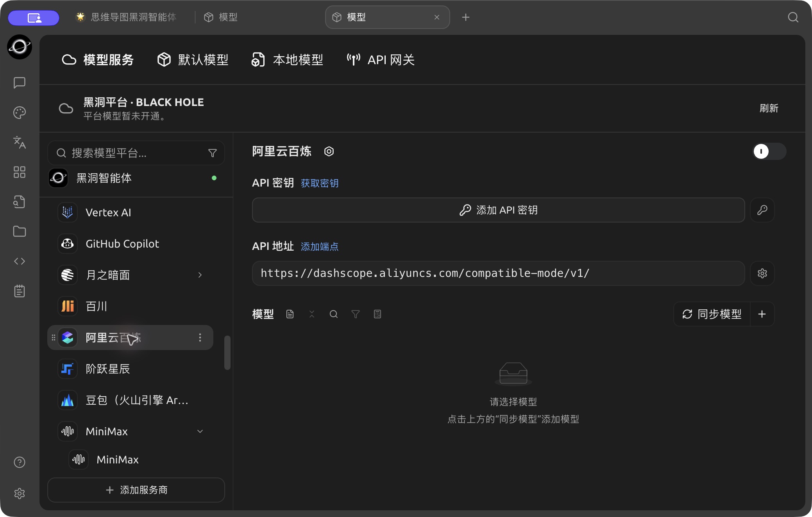Click the 添加端点 link
Viewport: 812px width, 517px height.
[x=320, y=246]
